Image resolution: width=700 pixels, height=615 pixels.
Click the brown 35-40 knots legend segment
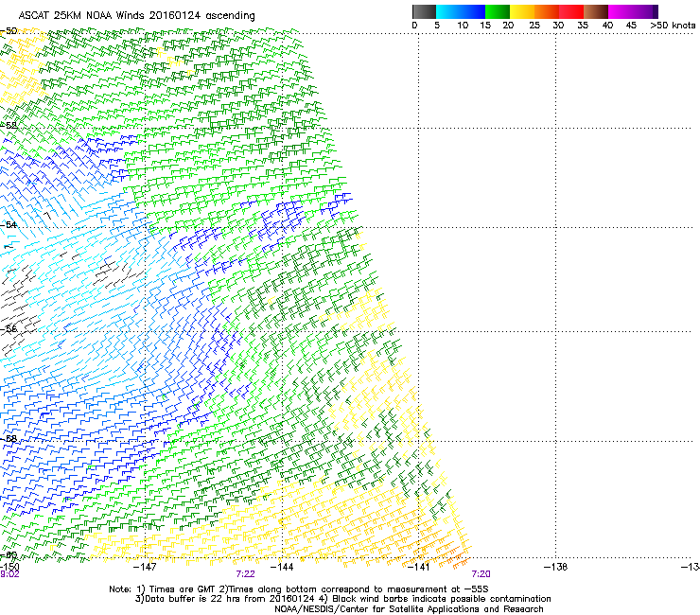click(x=596, y=11)
